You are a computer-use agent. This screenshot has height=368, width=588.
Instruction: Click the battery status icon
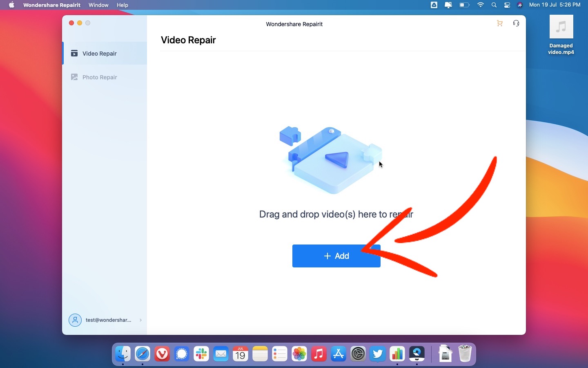[x=465, y=5]
